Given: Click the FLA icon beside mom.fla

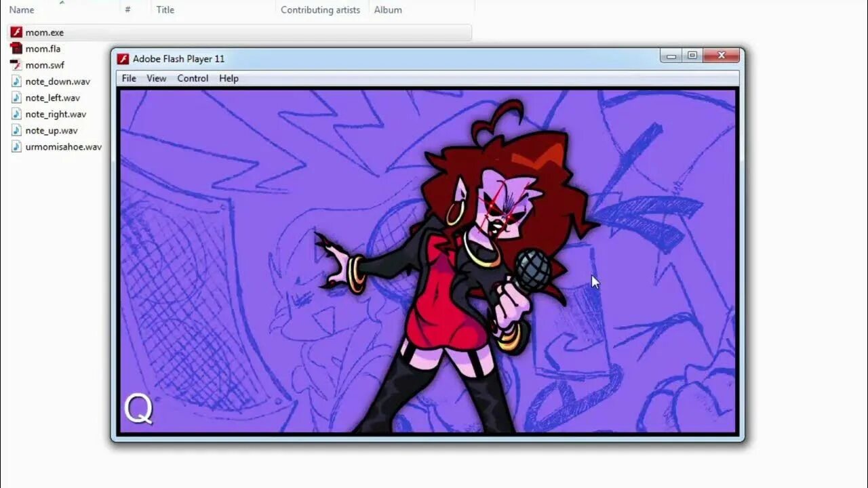Looking at the screenshot, I should pyautogui.click(x=16, y=48).
